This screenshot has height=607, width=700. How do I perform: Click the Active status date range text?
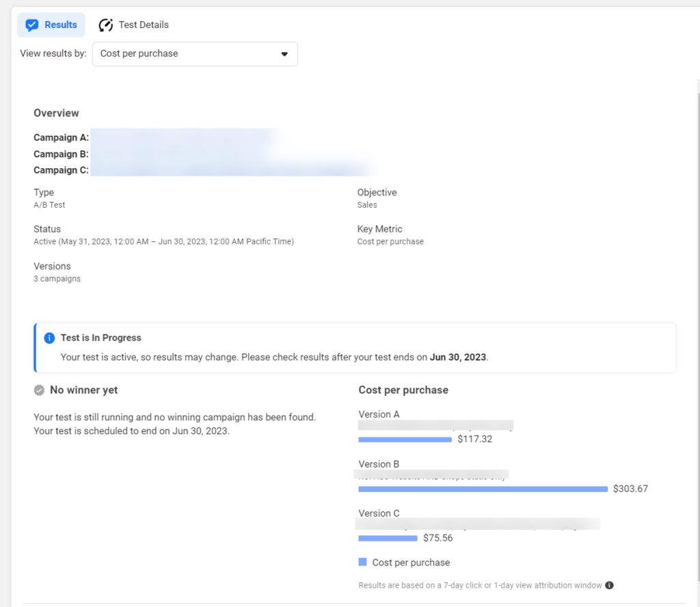164,241
